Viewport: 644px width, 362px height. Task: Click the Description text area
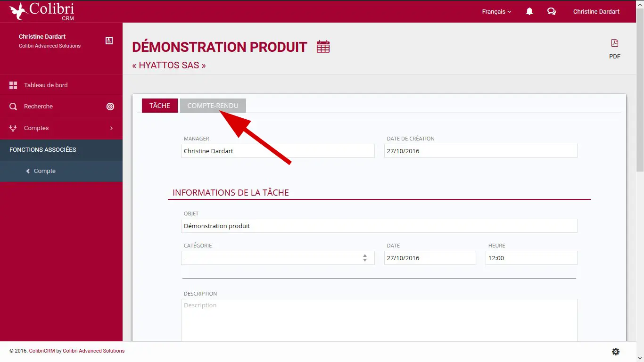click(x=379, y=321)
